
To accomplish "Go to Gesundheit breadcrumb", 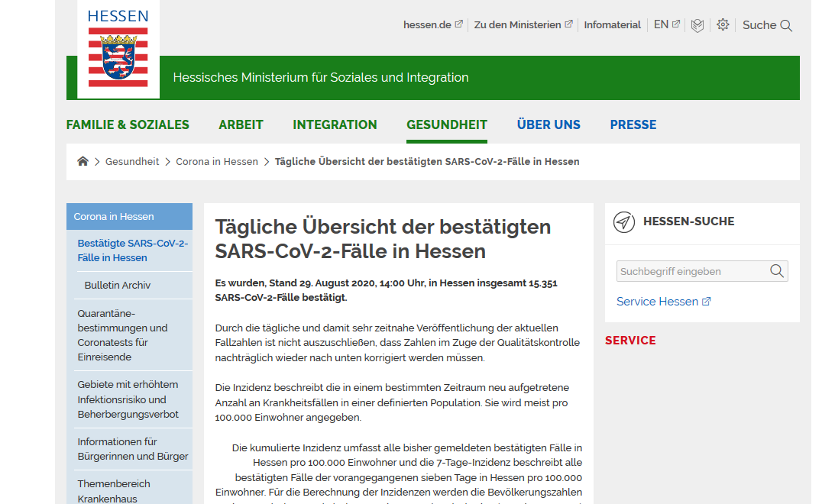I will click(x=132, y=161).
